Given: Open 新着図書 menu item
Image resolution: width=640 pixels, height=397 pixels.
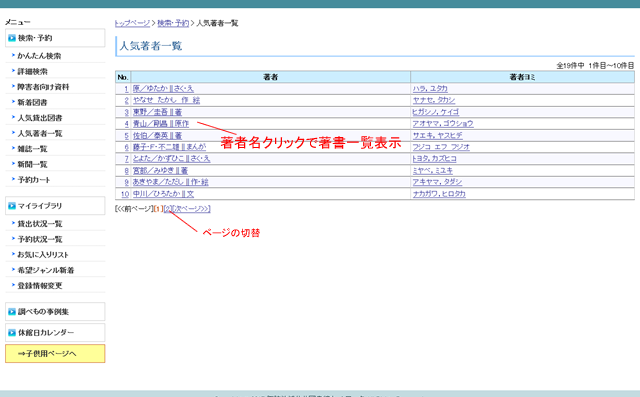Looking at the screenshot, I should coord(32,102).
